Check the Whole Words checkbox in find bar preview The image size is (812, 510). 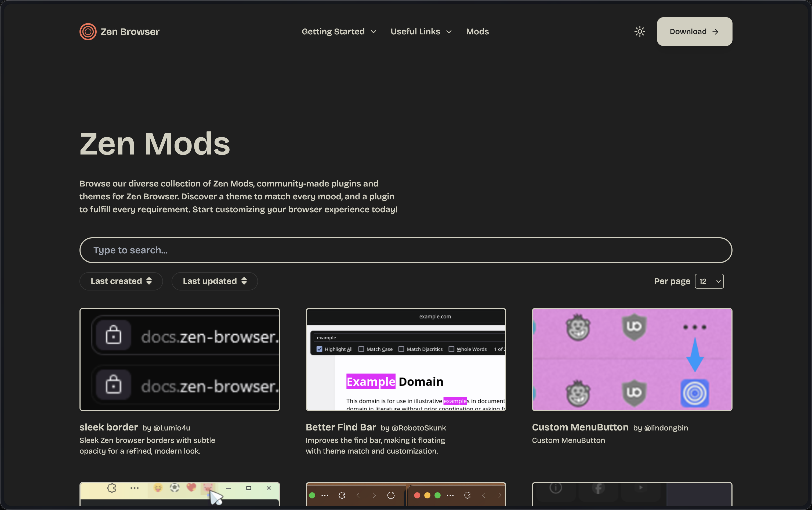tap(452, 349)
